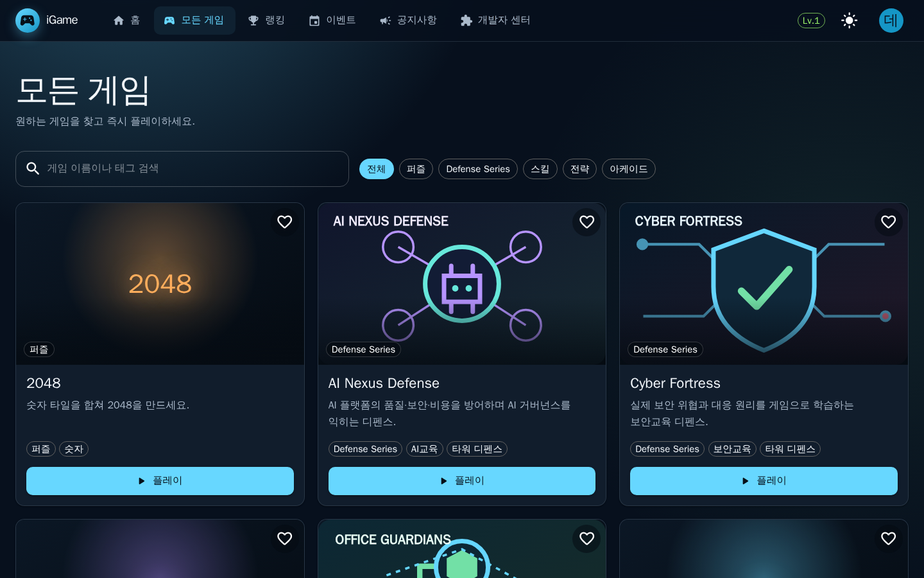Open the Cyber Fortress shield thumbnail
The height and width of the screenshot is (578, 924).
(x=764, y=284)
